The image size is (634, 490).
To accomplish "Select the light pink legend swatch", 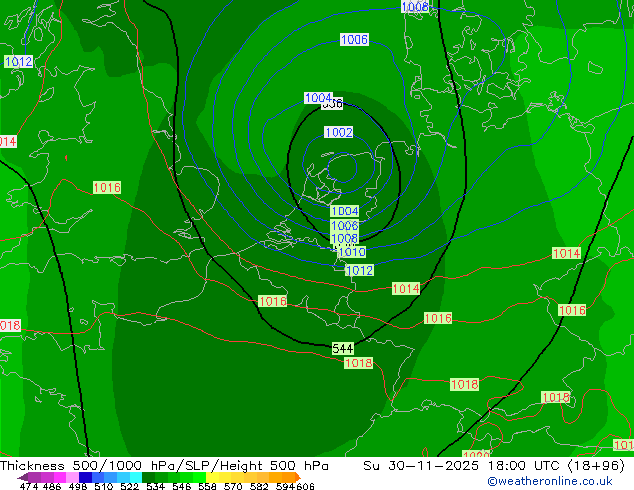I will click(72, 477).
